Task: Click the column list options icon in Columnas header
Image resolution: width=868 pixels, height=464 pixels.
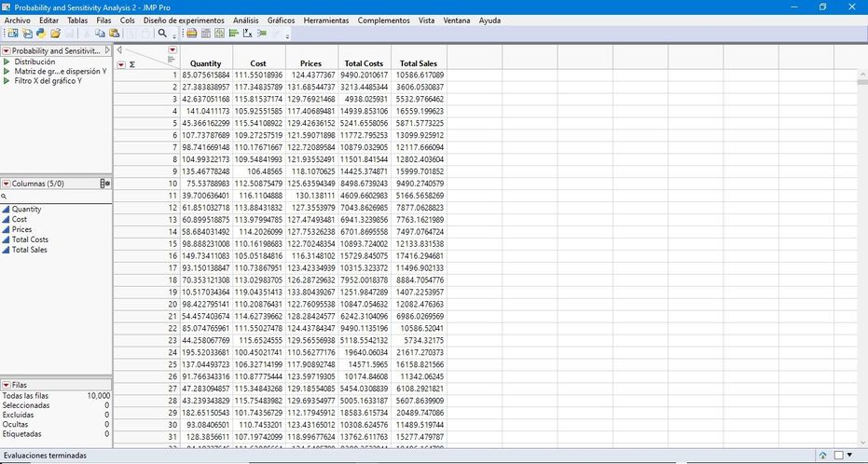Action: 105,184
